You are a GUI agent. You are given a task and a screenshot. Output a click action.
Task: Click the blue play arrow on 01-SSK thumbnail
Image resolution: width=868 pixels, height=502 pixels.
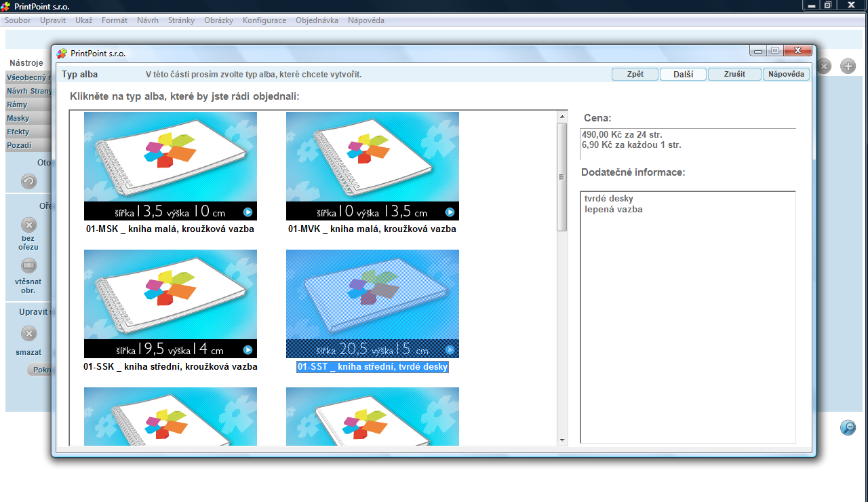tap(248, 350)
